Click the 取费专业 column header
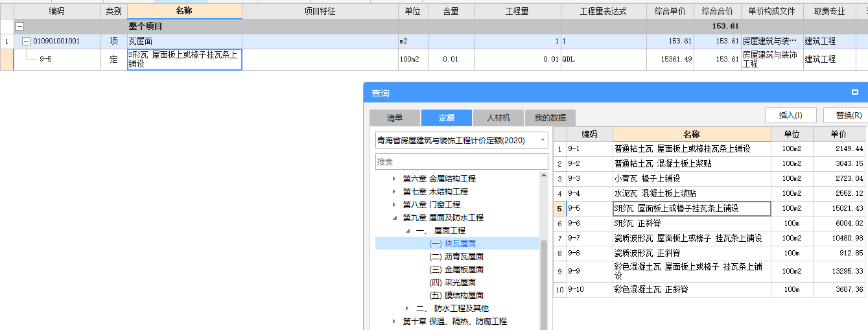Screen dimensions: 868x330 (x=829, y=11)
